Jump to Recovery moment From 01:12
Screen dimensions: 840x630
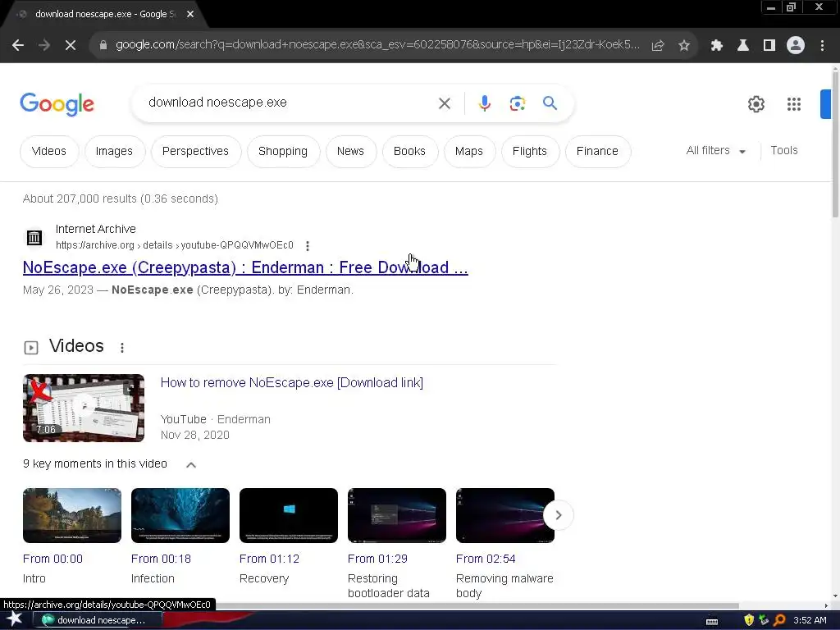pos(269,559)
